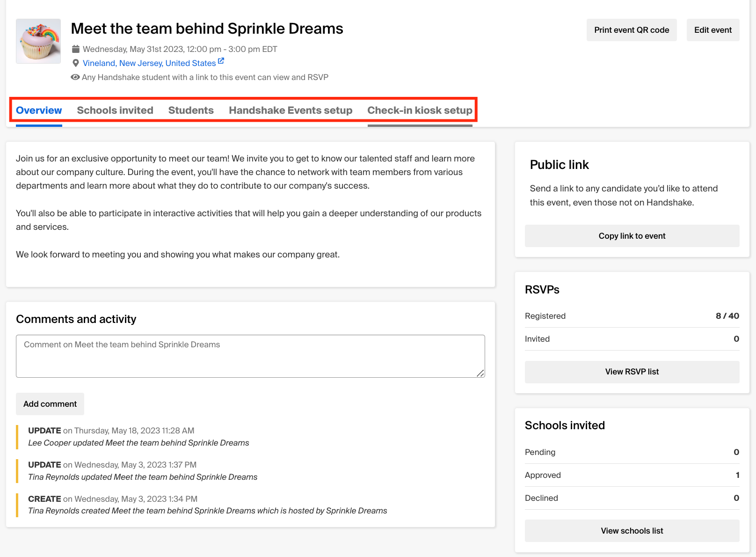Focus the comment text box
The image size is (756, 557).
click(250, 356)
